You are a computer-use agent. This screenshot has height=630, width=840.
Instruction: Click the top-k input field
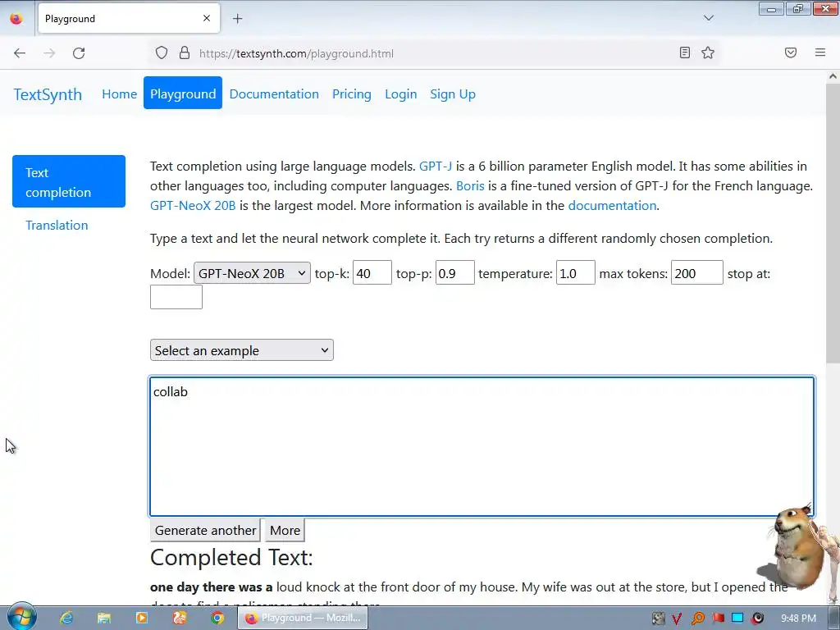click(x=372, y=272)
